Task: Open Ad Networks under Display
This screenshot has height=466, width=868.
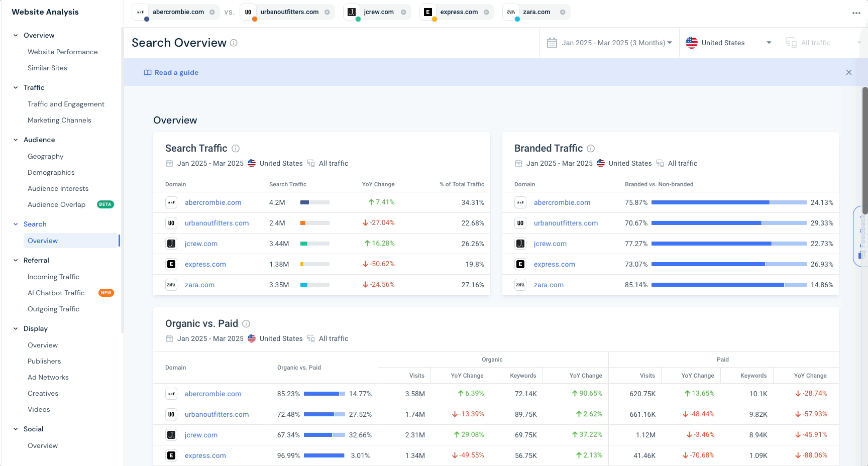Action: coord(48,377)
